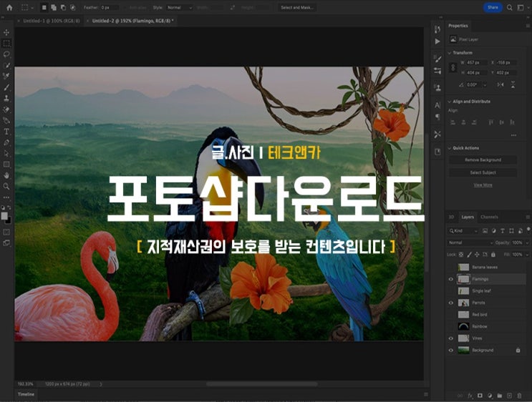The width and height of the screenshot is (532, 402).
Task: Choose Subtract from Selection mode icon
Action: [x=63, y=7]
